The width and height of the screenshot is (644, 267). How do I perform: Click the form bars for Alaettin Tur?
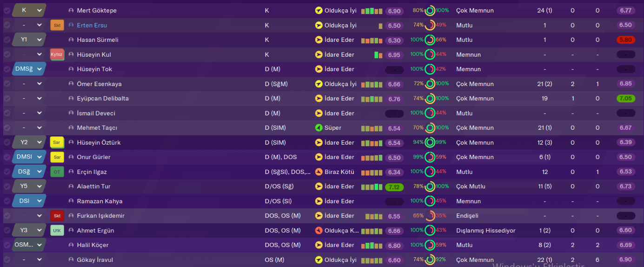(x=372, y=187)
